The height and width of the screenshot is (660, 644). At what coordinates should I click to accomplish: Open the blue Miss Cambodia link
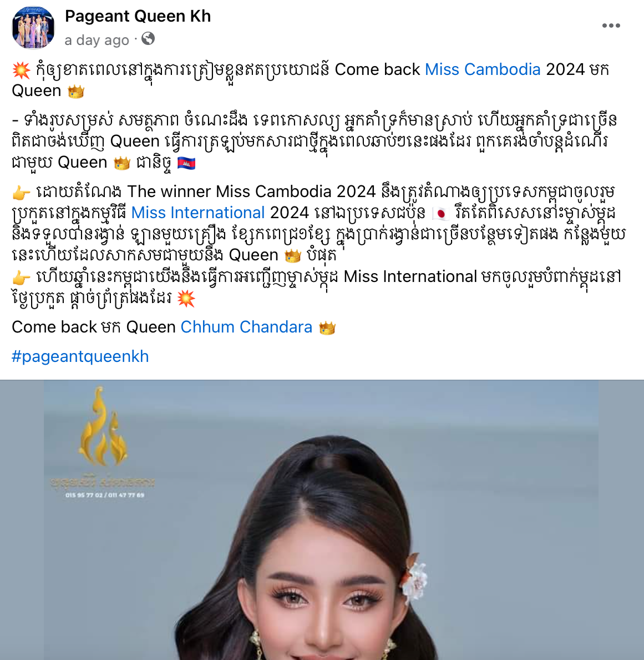[483, 69]
